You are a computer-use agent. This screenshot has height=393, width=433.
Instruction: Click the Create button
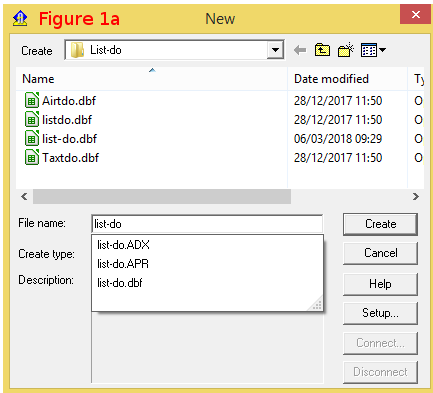click(x=380, y=224)
